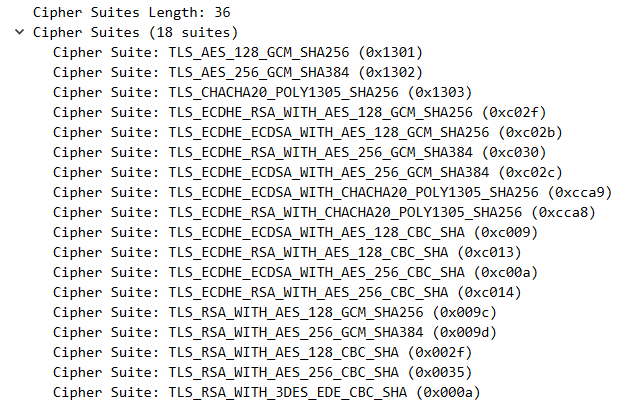The image size is (629, 406).
Task: Select TLS_AES_256_GCM_SHA384 (0x1302) cipher suite
Action: [x=238, y=72]
